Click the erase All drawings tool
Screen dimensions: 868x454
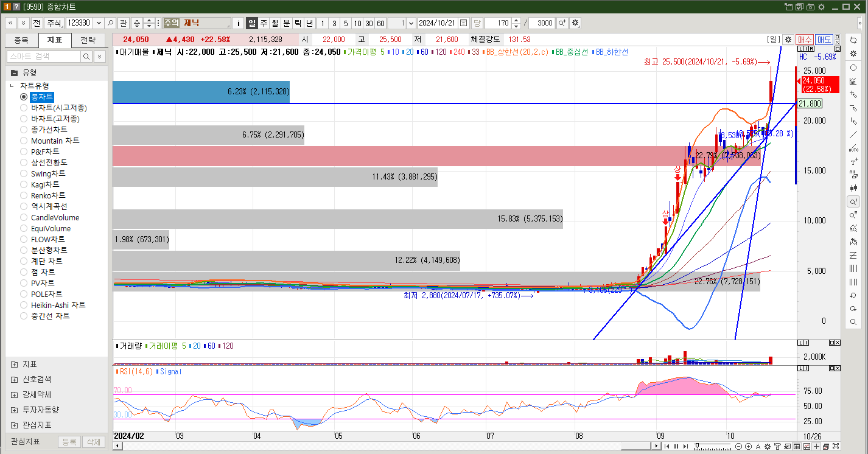(x=853, y=175)
